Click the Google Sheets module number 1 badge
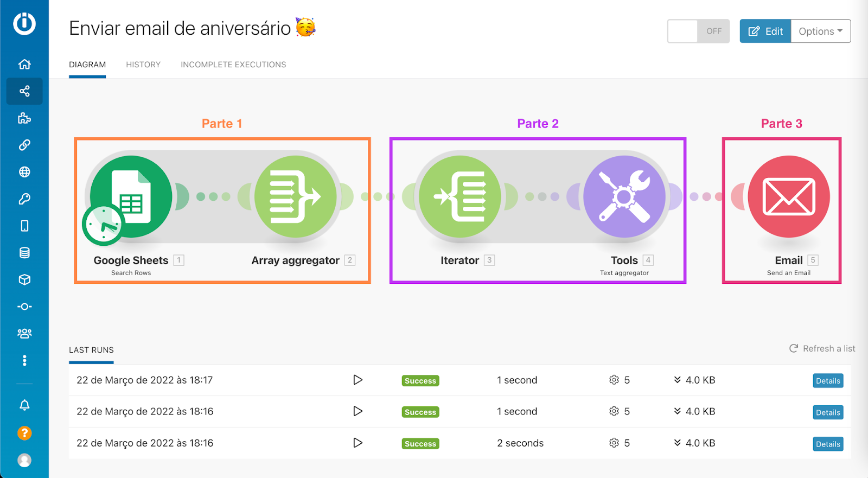 pyautogui.click(x=179, y=260)
